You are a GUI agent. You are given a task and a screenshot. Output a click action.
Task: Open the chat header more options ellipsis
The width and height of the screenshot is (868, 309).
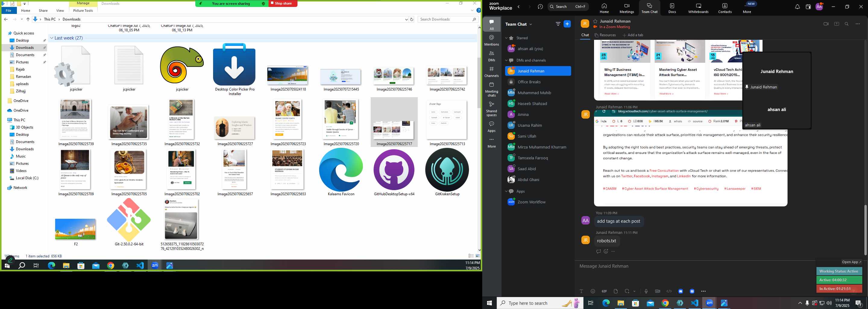tap(857, 24)
